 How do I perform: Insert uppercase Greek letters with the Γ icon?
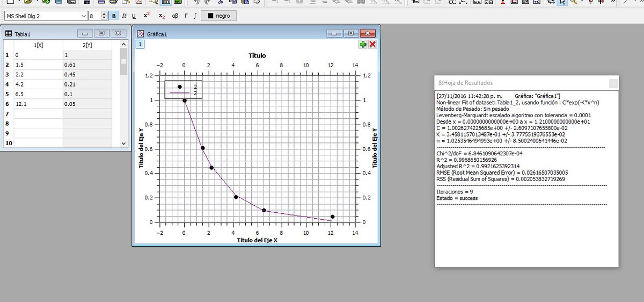186,16
